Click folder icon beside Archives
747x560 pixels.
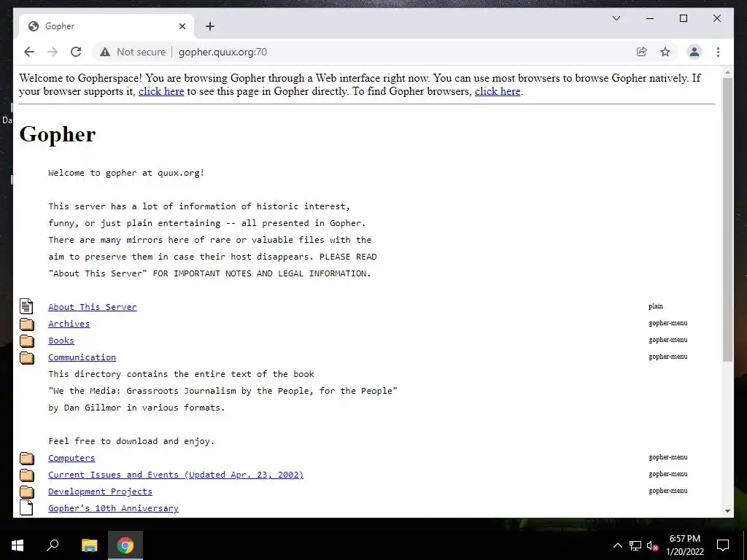point(27,324)
